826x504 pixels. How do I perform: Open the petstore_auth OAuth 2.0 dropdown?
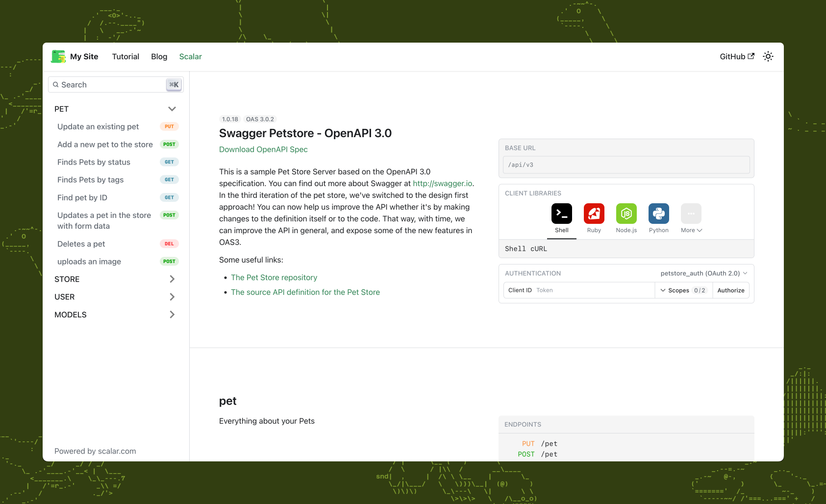(x=704, y=273)
